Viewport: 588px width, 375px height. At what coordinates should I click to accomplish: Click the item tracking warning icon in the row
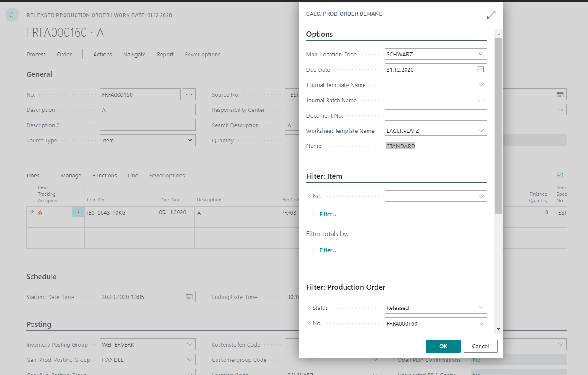40,212
